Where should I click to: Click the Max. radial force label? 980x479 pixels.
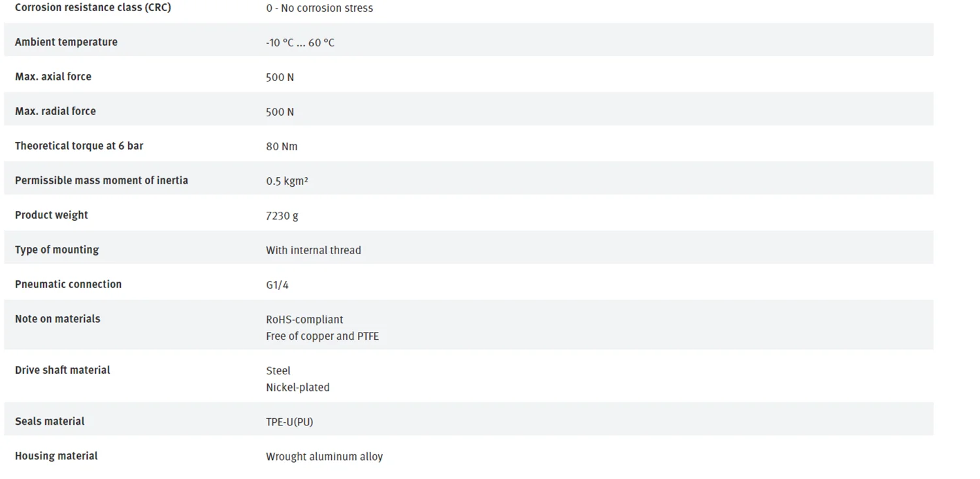tap(56, 111)
